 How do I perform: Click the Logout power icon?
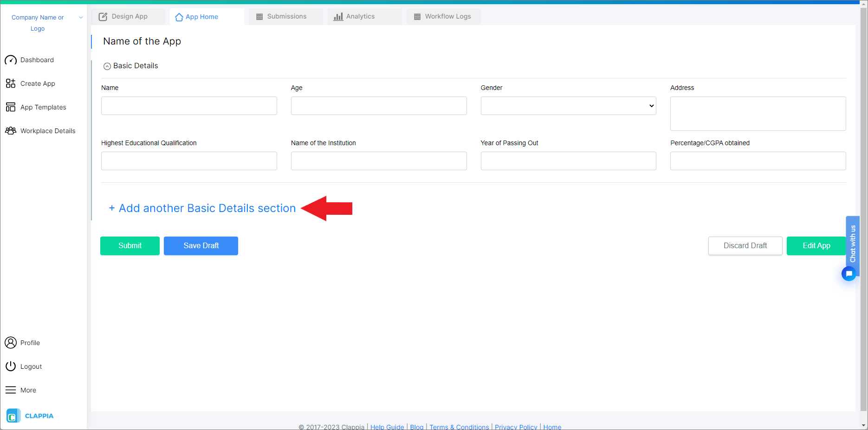click(x=11, y=366)
